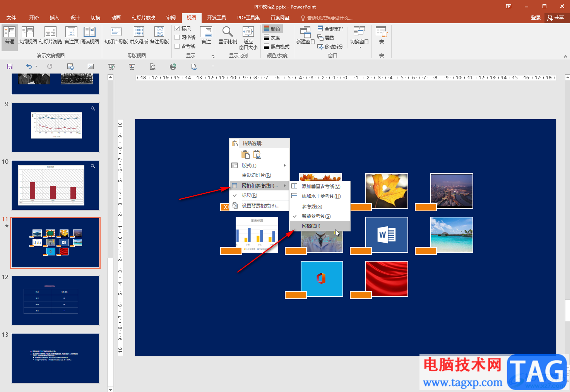Choose Add Vertical Guide (添加垂直参考线)
The height and width of the screenshot is (392, 570).
[320, 187]
